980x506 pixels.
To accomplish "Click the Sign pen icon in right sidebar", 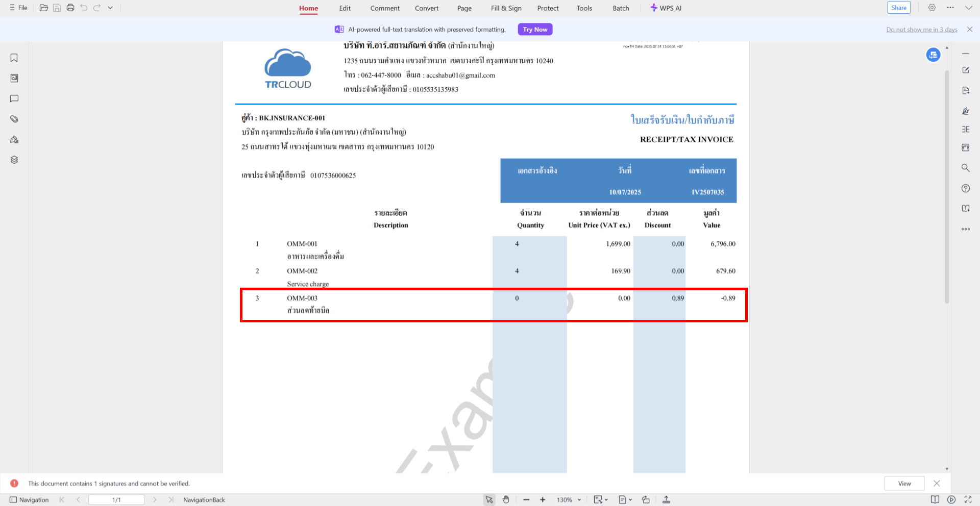I will tap(966, 111).
